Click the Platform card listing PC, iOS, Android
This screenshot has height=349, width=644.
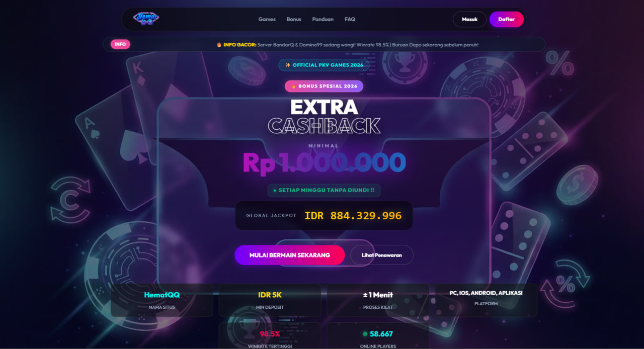point(486,300)
